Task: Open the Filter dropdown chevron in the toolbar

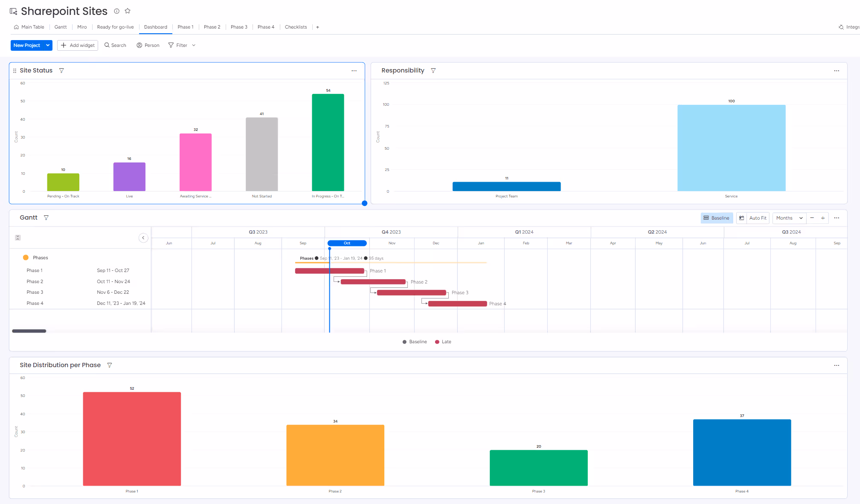Action: click(x=194, y=45)
